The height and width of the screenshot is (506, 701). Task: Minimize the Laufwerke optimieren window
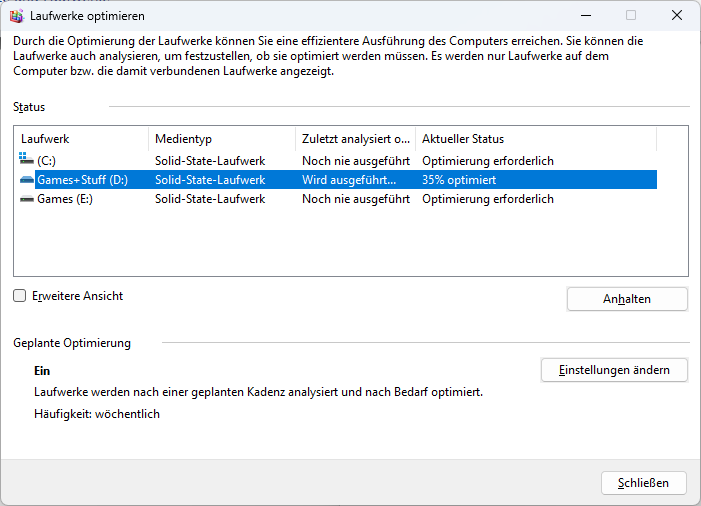[x=585, y=16]
